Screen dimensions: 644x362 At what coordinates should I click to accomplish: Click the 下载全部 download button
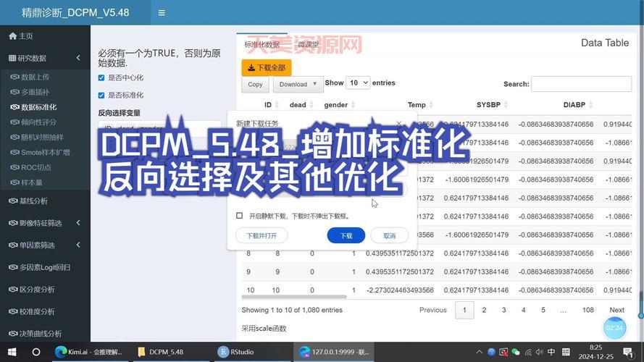tap(267, 68)
